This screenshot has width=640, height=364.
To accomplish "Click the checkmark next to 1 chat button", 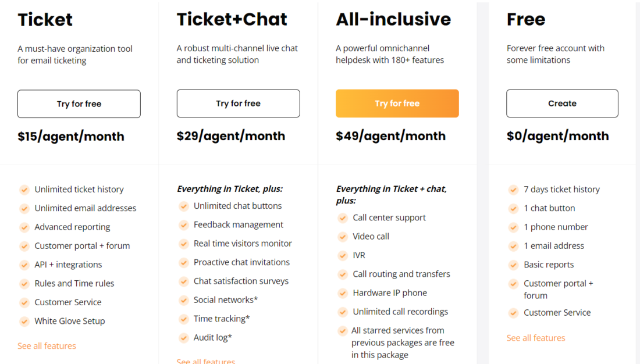I will 513,208.
